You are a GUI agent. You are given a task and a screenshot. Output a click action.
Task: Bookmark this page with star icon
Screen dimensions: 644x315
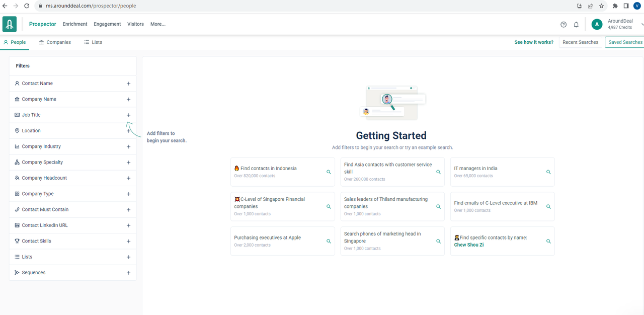601,6
